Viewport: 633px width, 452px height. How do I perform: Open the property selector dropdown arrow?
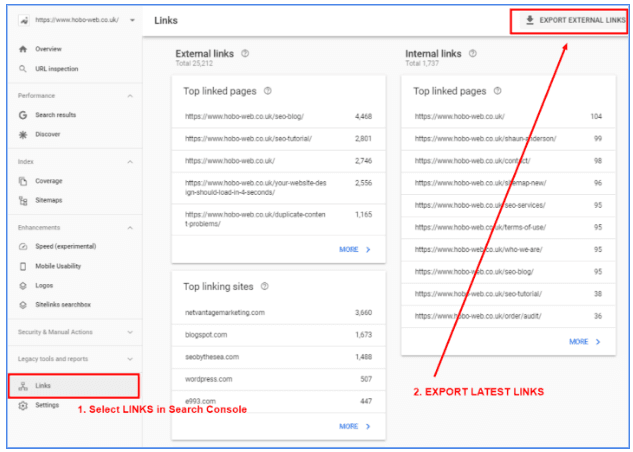(132, 20)
